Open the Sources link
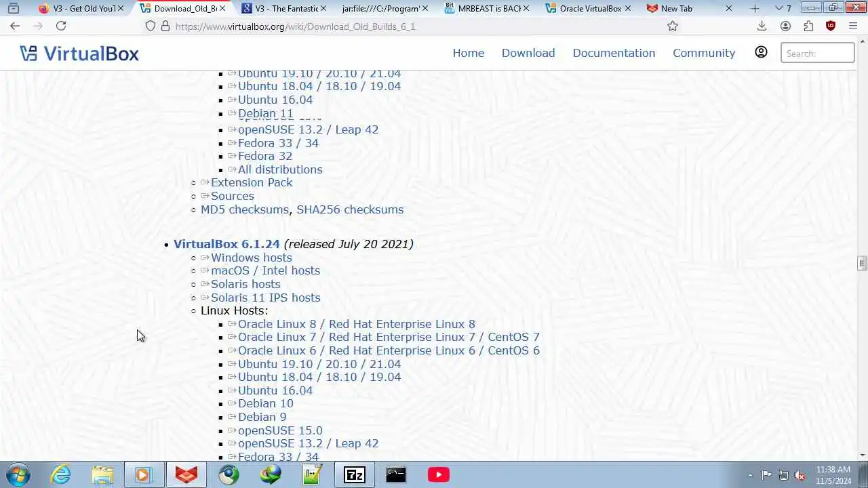Image resolution: width=868 pixels, height=488 pixels. click(x=232, y=196)
